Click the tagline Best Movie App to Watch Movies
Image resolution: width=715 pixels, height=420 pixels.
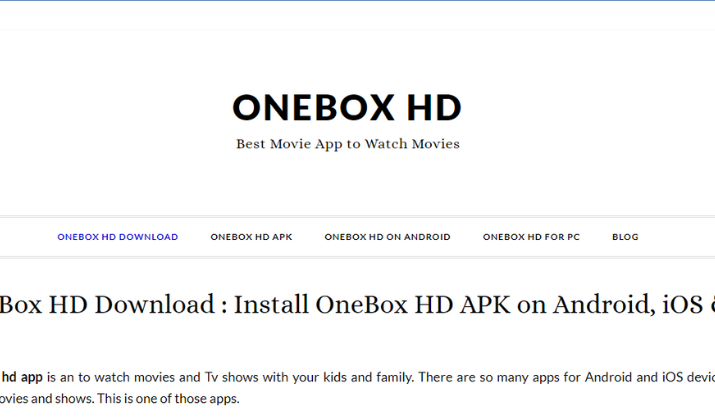348,144
